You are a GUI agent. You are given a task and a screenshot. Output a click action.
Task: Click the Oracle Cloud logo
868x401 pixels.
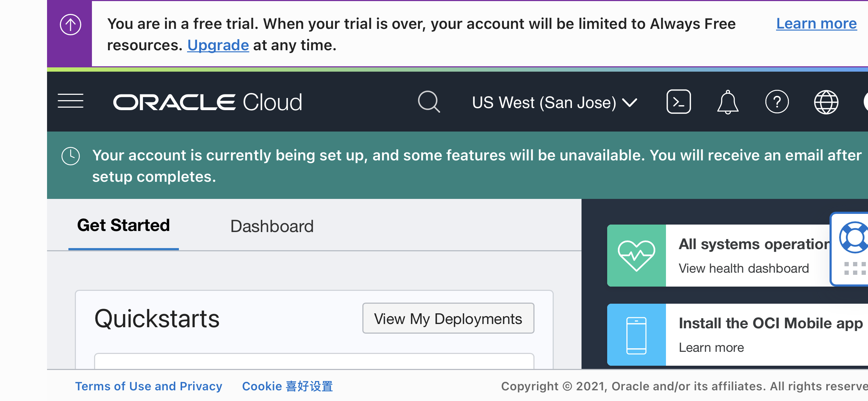[x=208, y=102]
